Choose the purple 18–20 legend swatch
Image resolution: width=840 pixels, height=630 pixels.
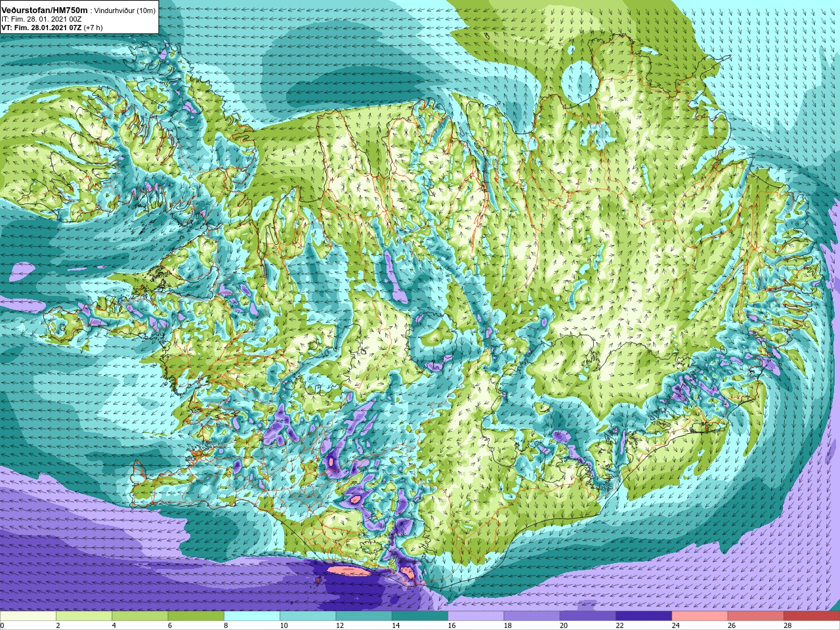click(532, 616)
